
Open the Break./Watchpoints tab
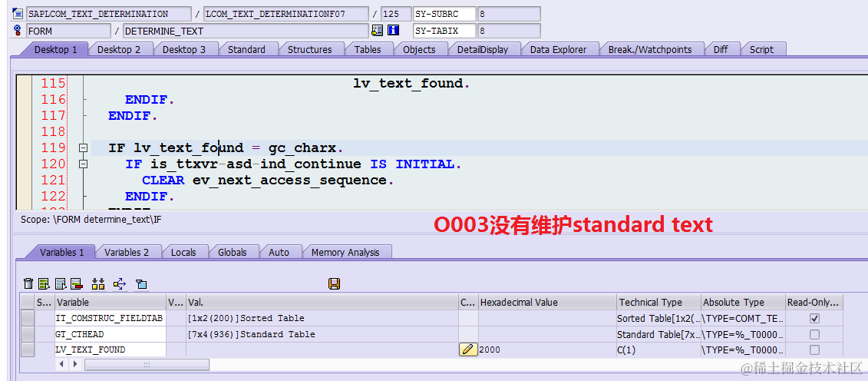(x=650, y=49)
